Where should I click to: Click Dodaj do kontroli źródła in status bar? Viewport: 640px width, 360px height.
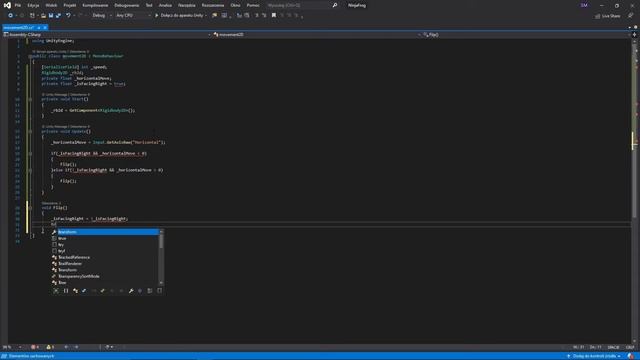(x=594, y=356)
